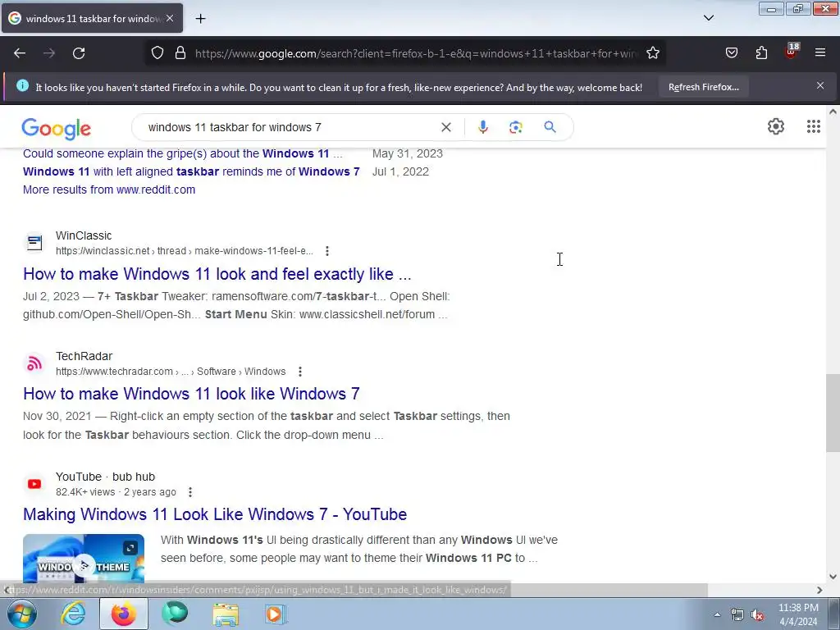Open the Windows Start orb

coord(22,614)
